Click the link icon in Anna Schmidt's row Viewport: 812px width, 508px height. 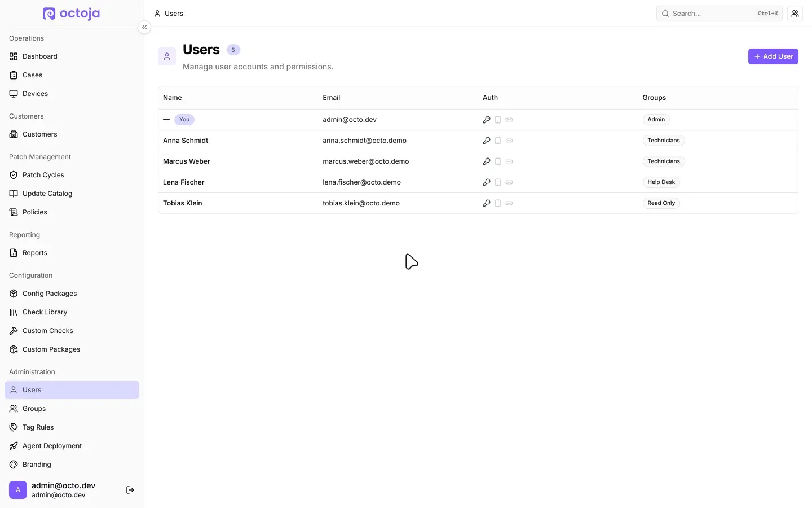[509, 141]
